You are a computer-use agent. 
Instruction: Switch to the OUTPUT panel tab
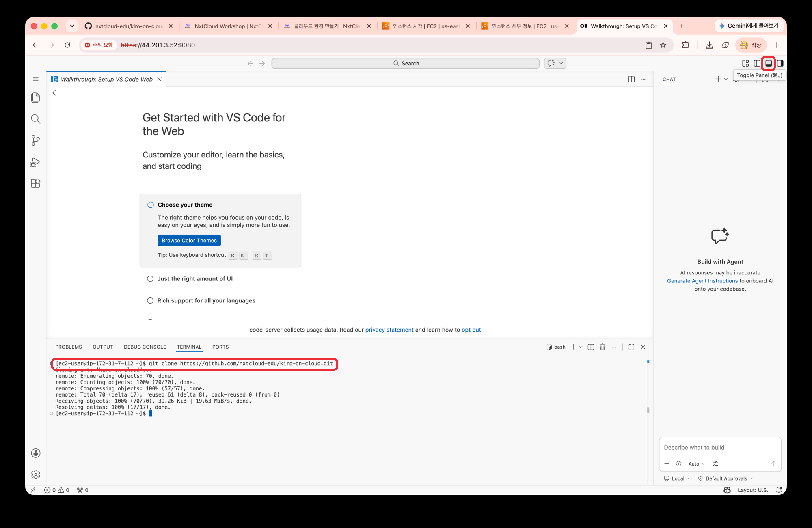coord(103,347)
